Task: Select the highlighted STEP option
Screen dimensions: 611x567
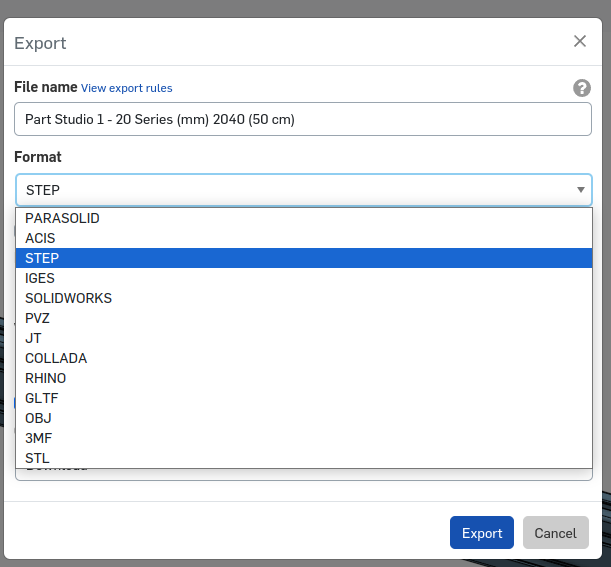Action: [304, 258]
